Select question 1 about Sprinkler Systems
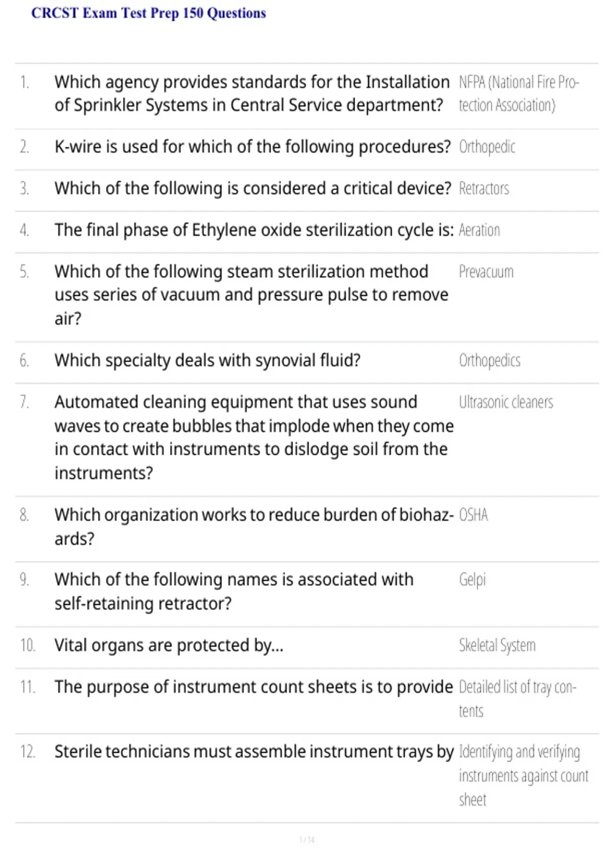 click(252, 93)
